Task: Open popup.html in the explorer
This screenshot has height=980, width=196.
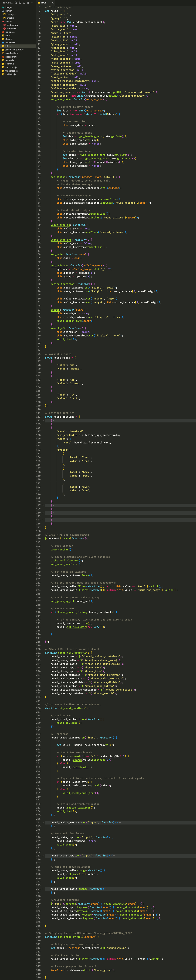Action: [x=18, y=57]
